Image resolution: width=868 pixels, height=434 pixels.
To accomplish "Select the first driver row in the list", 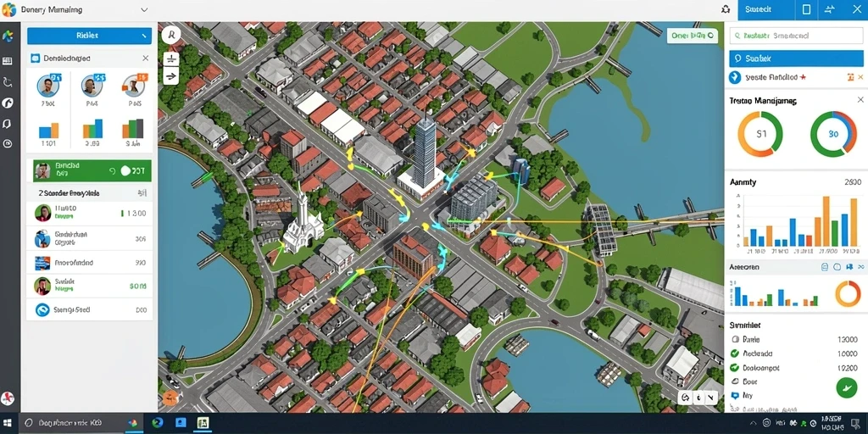I will [90, 213].
